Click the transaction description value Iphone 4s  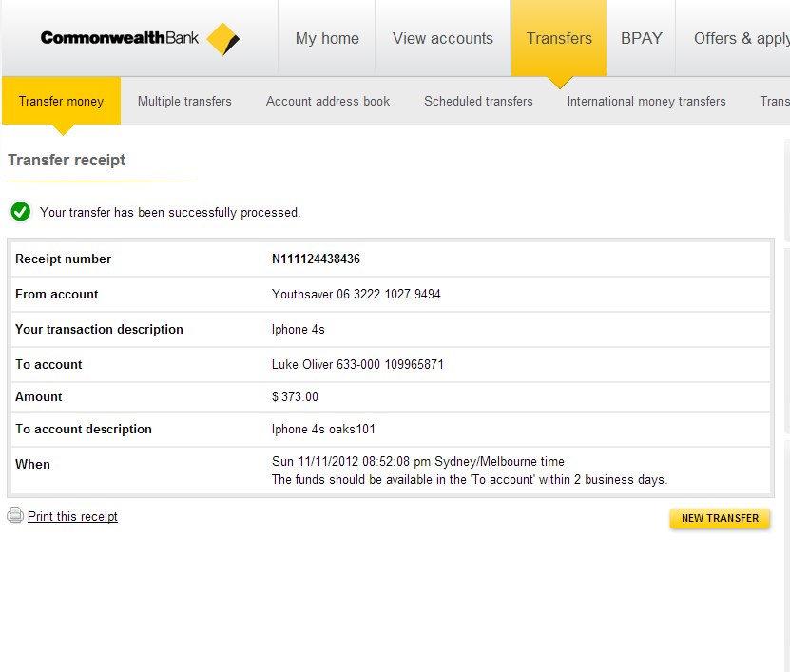299,330
